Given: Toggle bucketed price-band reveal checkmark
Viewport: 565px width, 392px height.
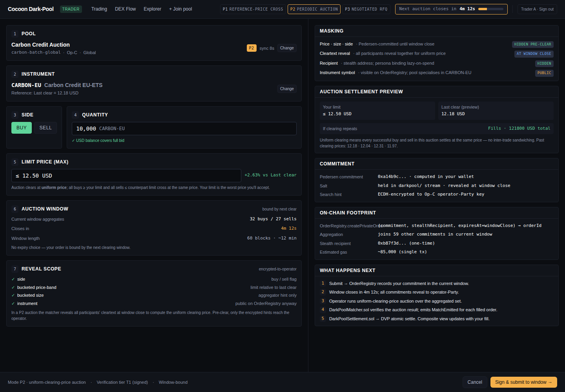Looking at the screenshot, I should click(13, 288).
